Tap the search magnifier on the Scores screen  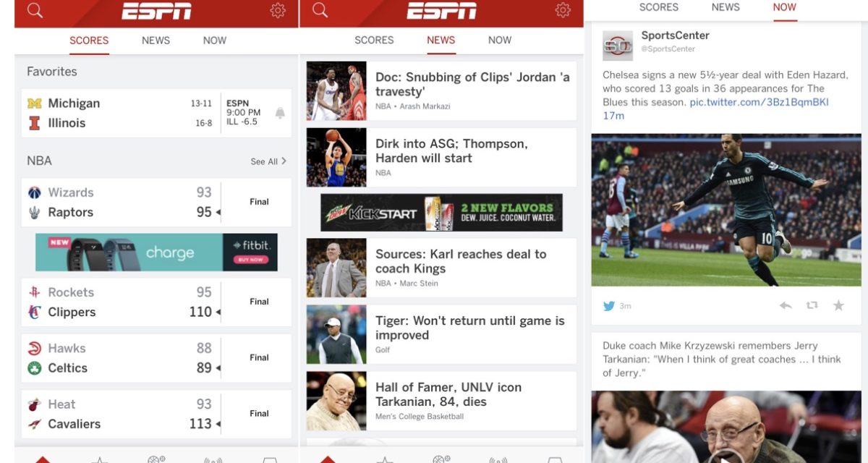[x=35, y=10]
